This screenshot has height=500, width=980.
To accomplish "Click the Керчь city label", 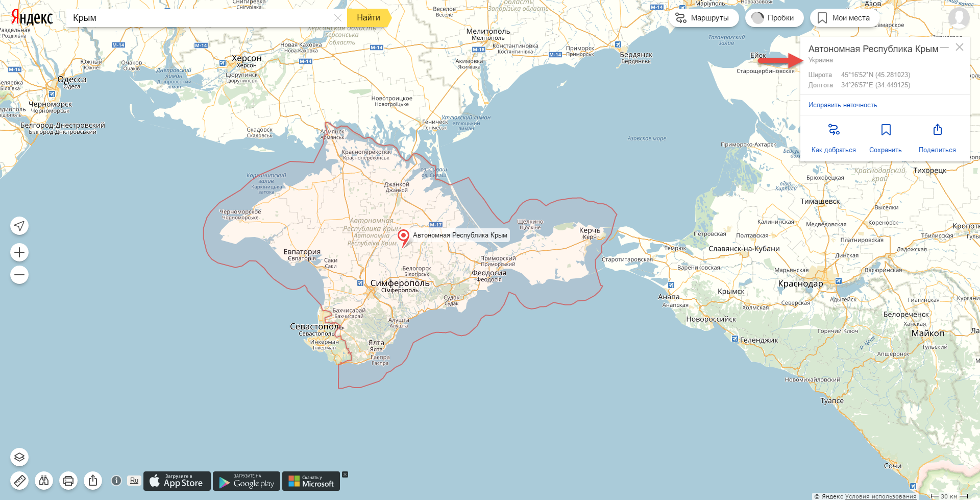I will pyautogui.click(x=590, y=230).
